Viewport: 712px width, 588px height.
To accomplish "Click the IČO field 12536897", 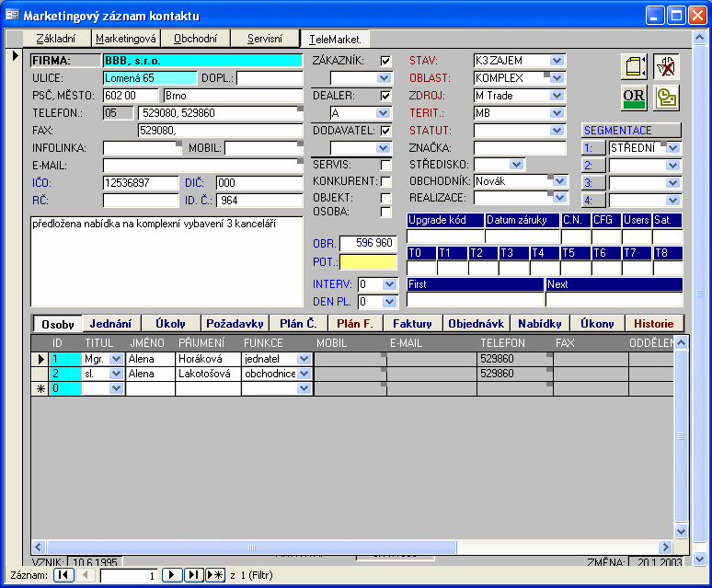I will click(141, 183).
